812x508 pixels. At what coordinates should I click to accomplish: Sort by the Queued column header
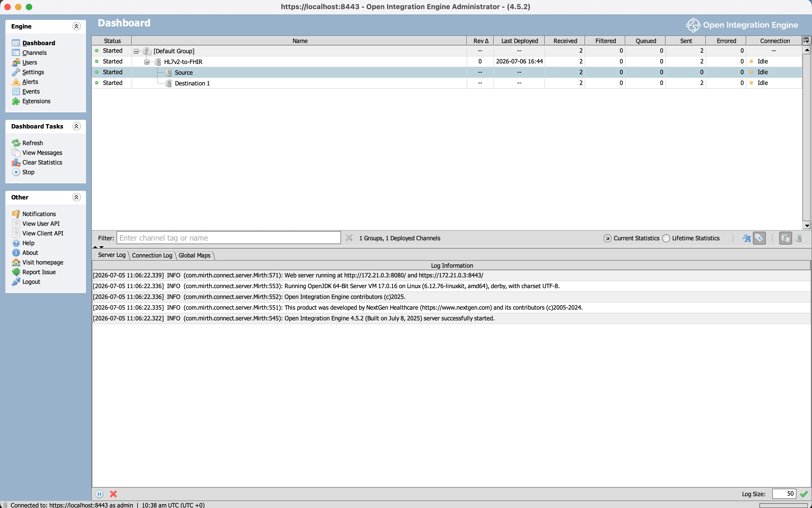click(646, 41)
